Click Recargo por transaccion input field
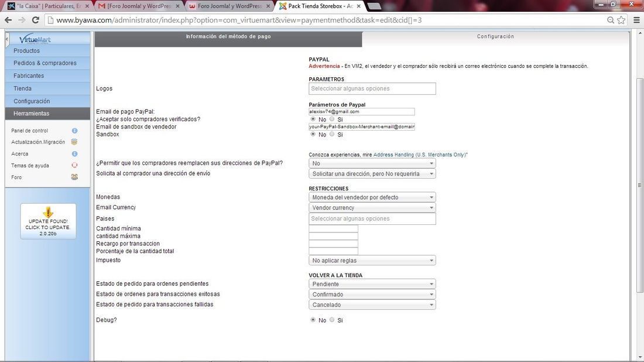This screenshot has width=644, height=362. pyautogui.click(x=333, y=244)
